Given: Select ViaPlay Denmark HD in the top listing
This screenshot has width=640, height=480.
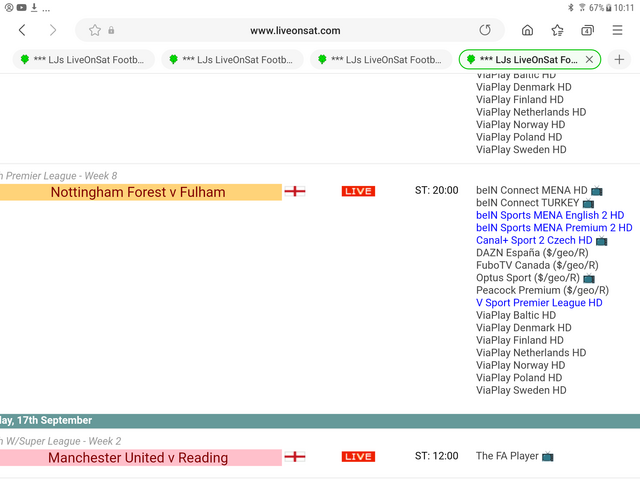Looking at the screenshot, I should [x=524, y=87].
